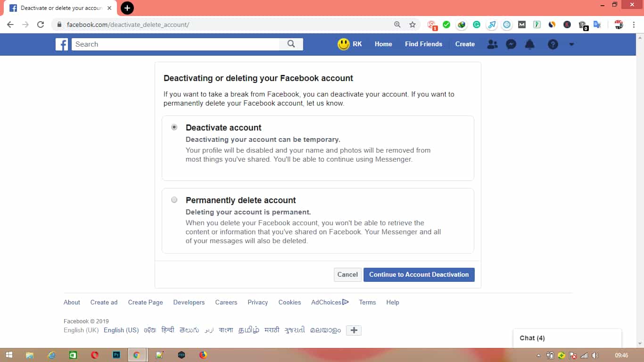Open the About footer link
The image size is (644, 362).
coord(72,302)
